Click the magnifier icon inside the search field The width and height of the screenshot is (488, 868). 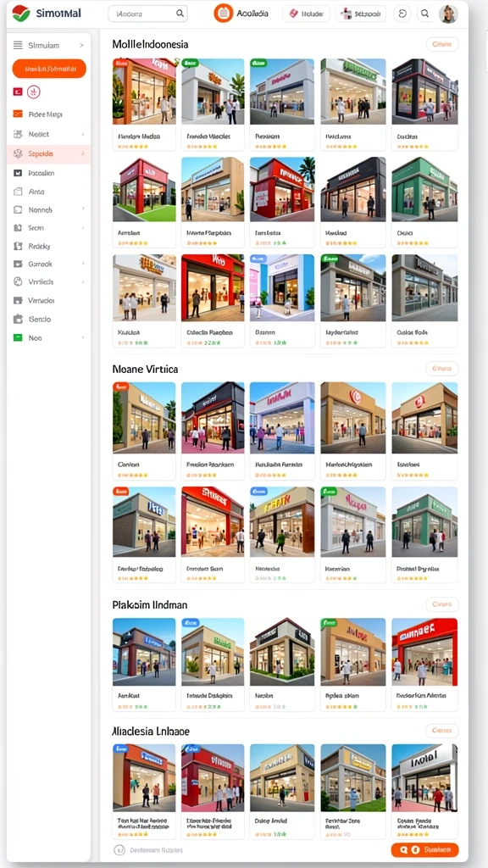pyautogui.click(x=180, y=14)
